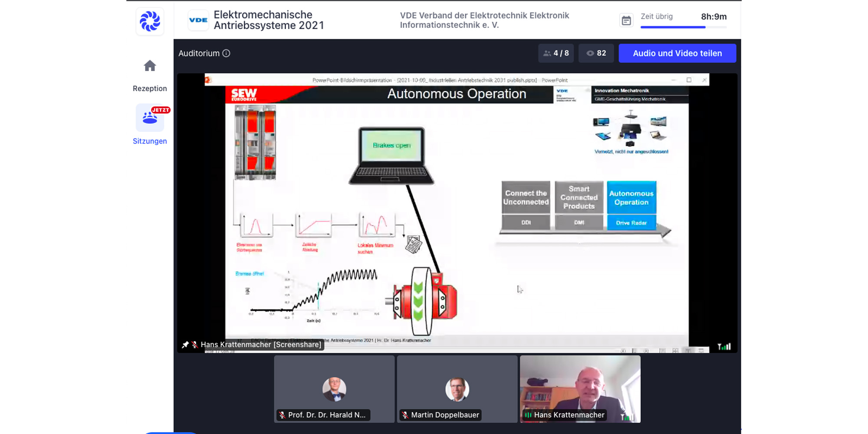Click the SEW Eurodrive logo in slide
Screen dimensions: 868x434
point(244,95)
